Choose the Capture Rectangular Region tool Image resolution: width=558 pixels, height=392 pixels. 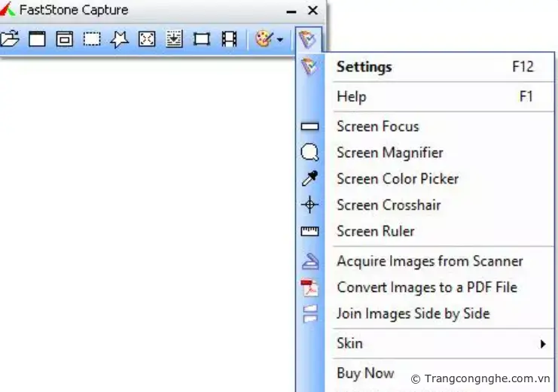92,38
